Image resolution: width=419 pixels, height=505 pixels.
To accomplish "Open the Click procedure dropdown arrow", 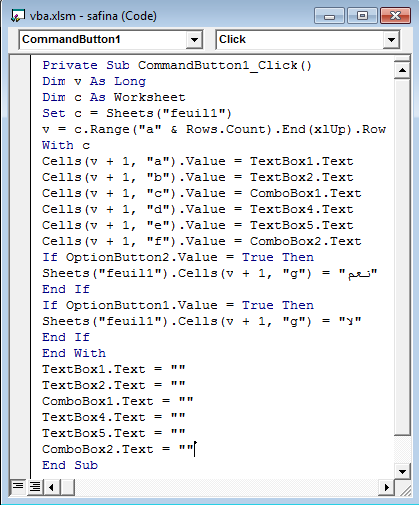I will coord(391,40).
